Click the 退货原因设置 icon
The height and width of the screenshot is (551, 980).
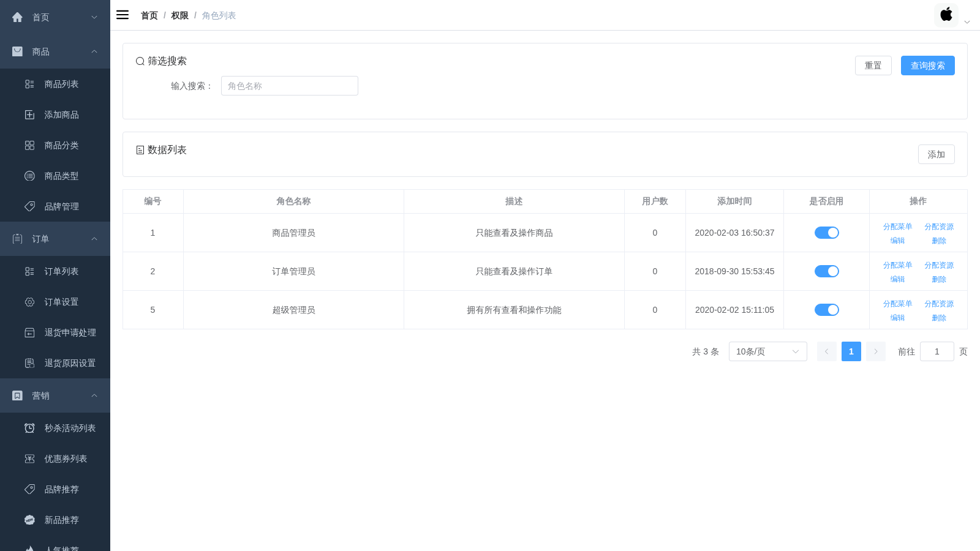point(29,363)
